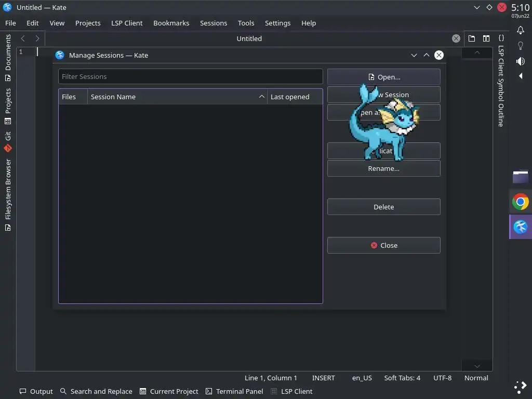Click the quick open document icon
The height and width of the screenshot is (399, 532).
point(472,38)
